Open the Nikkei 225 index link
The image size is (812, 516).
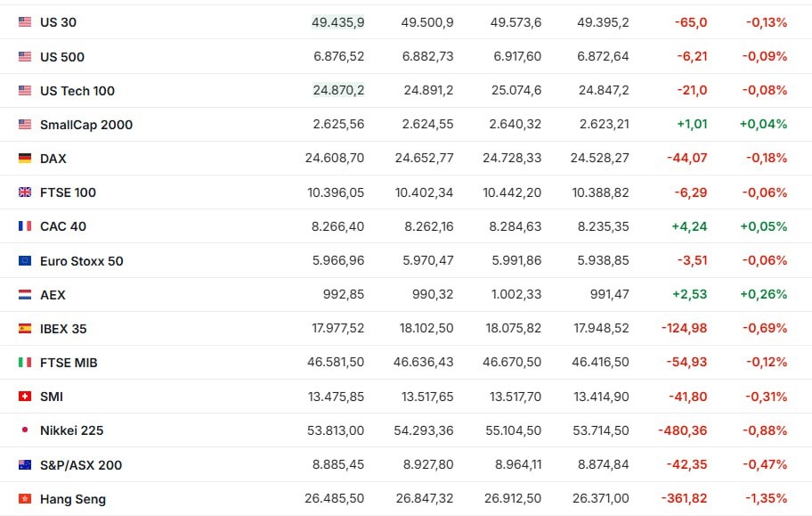71,430
